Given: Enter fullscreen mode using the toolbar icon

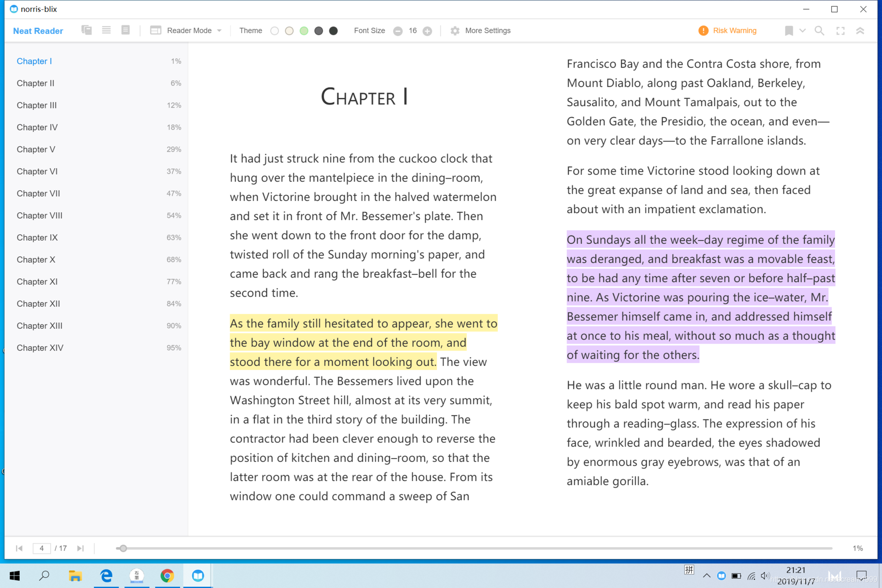Looking at the screenshot, I should tap(841, 30).
